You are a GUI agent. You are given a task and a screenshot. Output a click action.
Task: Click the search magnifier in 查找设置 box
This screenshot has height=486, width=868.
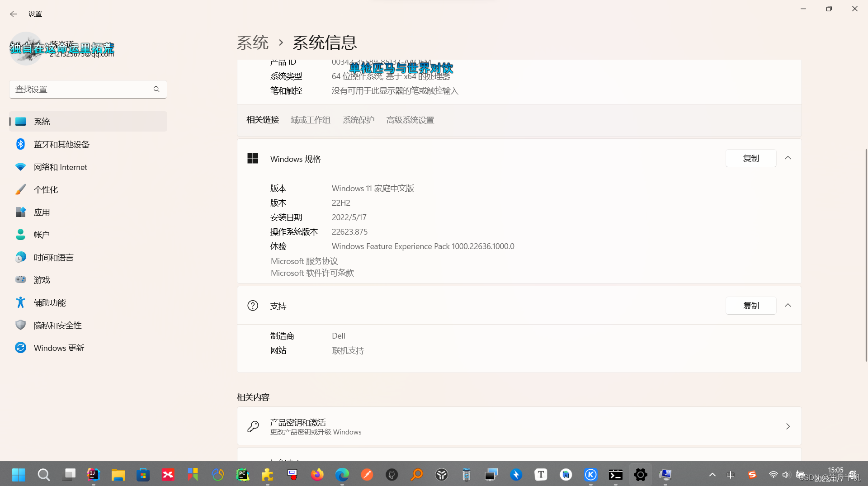156,89
